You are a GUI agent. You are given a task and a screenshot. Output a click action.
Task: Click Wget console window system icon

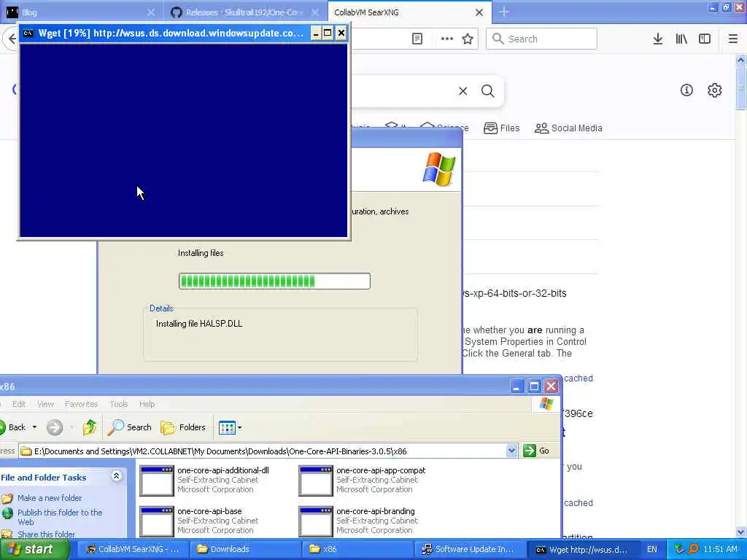(28, 34)
